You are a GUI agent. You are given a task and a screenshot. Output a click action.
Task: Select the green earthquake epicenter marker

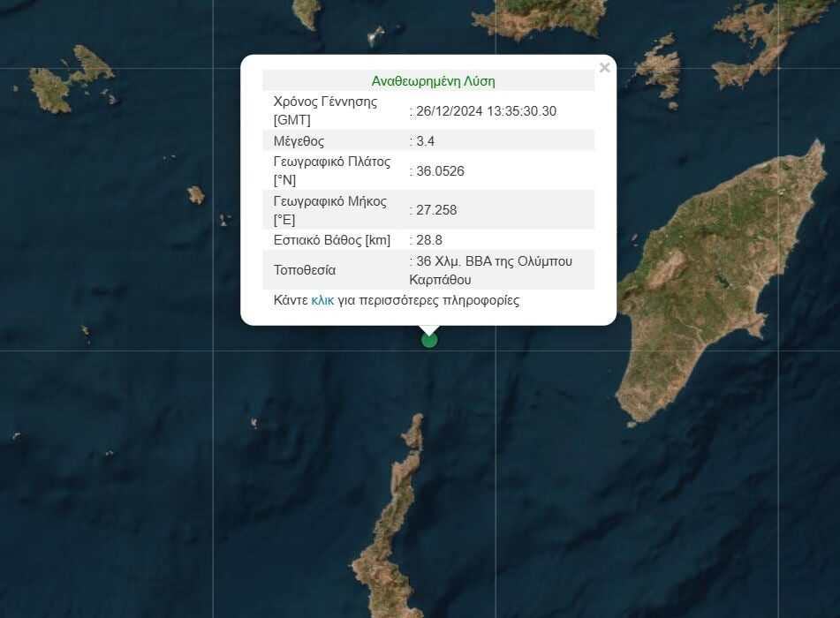coord(429,340)
